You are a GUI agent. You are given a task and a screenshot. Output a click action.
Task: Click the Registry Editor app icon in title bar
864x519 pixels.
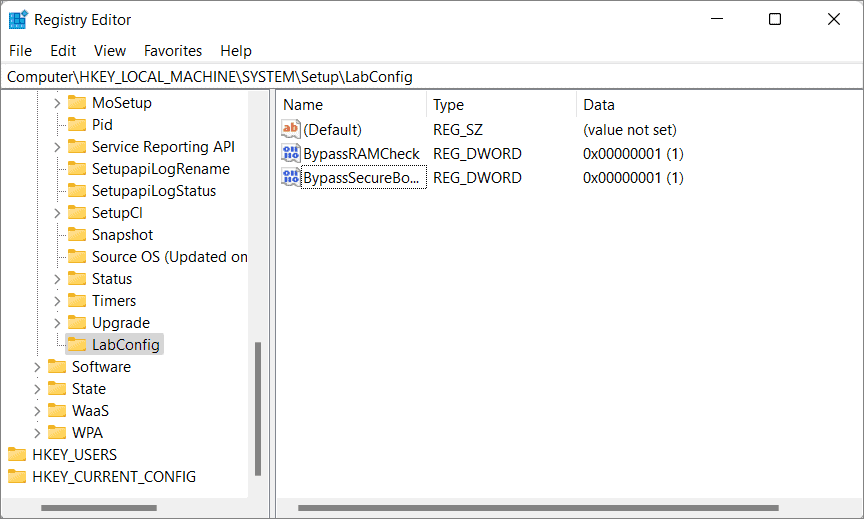18,19
